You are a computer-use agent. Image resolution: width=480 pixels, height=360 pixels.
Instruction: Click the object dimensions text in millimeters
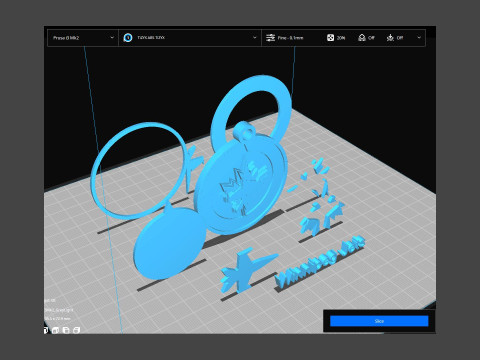point(59,319)
